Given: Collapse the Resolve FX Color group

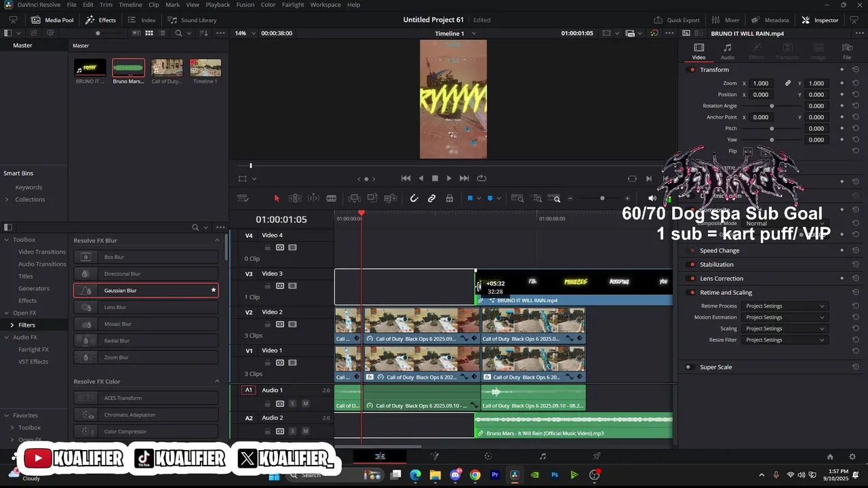Looking at the screenshot, I should 217,382.
